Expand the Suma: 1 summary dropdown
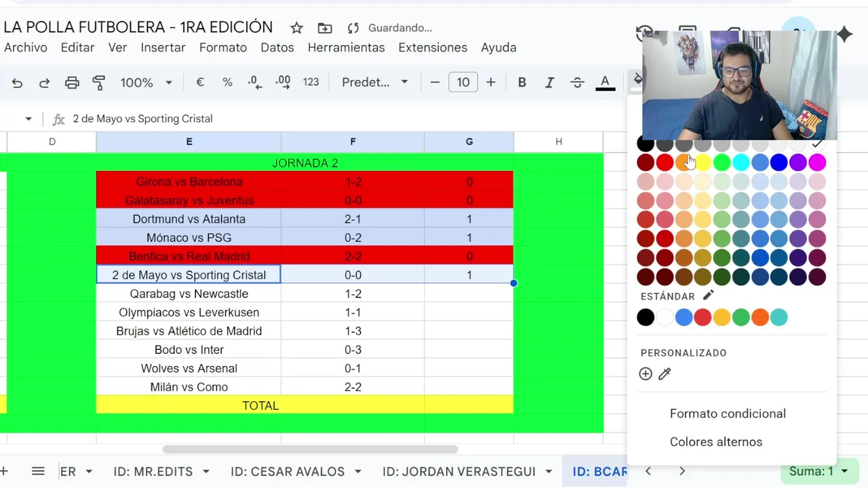This screenshot has width=868, height=488. (818, 471)
